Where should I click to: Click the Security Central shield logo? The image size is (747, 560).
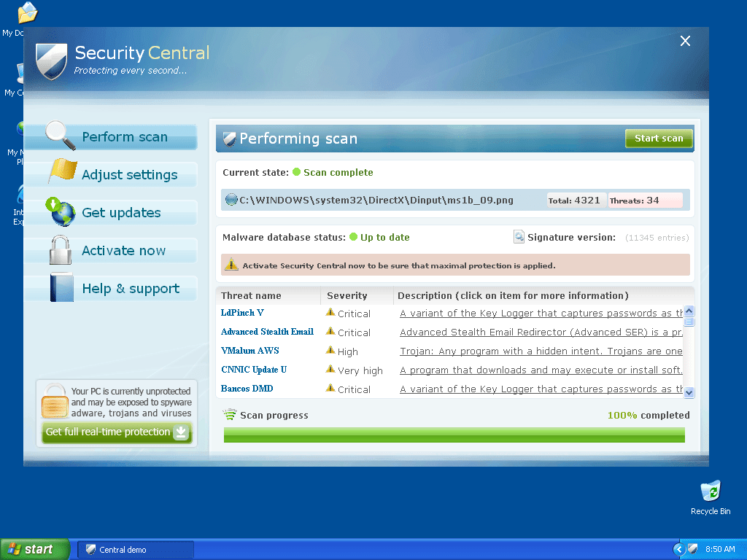click(x=51, y=61)
